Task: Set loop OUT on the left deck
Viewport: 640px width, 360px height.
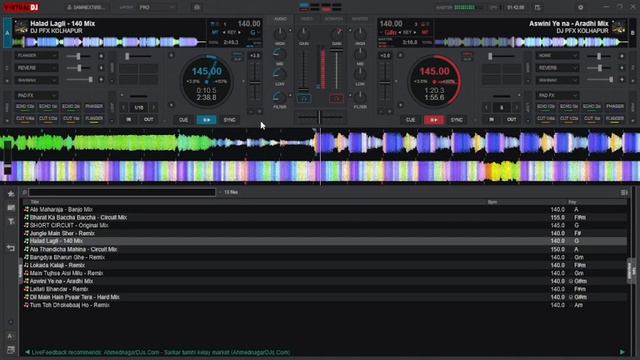Action: coord(149,120)
